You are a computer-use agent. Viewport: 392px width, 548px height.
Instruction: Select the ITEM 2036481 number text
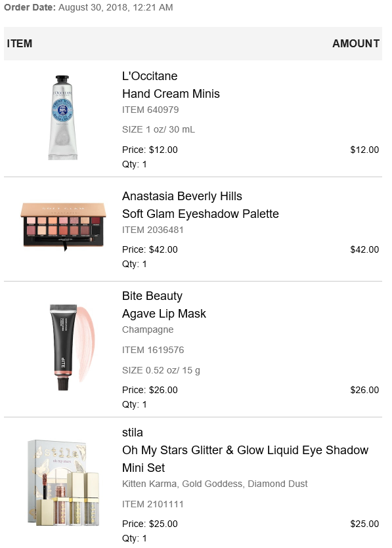(153, 230)
